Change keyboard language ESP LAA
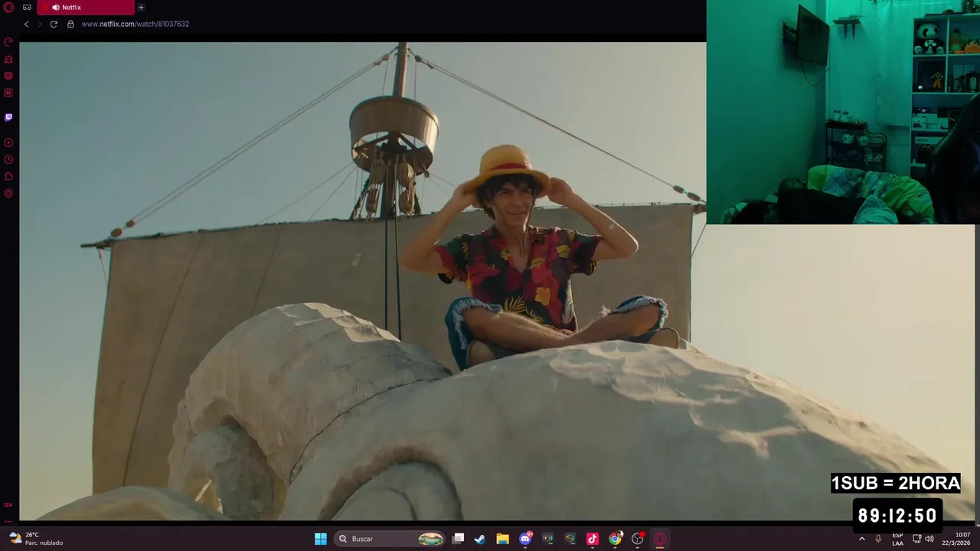980x551 pixels. click(897, 539)
